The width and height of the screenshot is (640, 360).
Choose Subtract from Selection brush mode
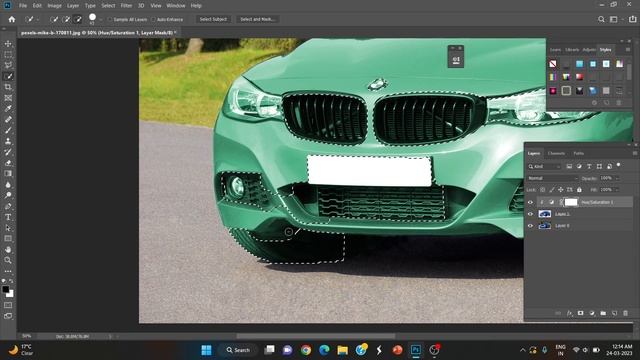click(78, 19)
